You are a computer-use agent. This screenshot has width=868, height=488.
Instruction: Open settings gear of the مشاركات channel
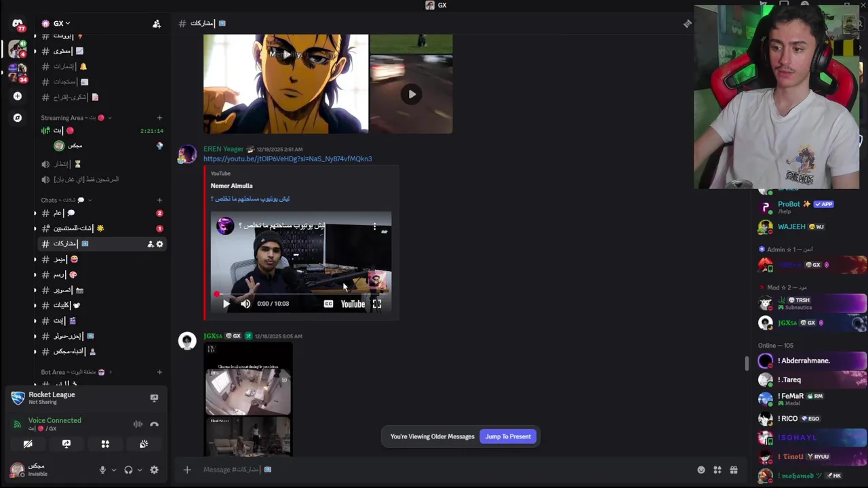(x=160, y=244)
